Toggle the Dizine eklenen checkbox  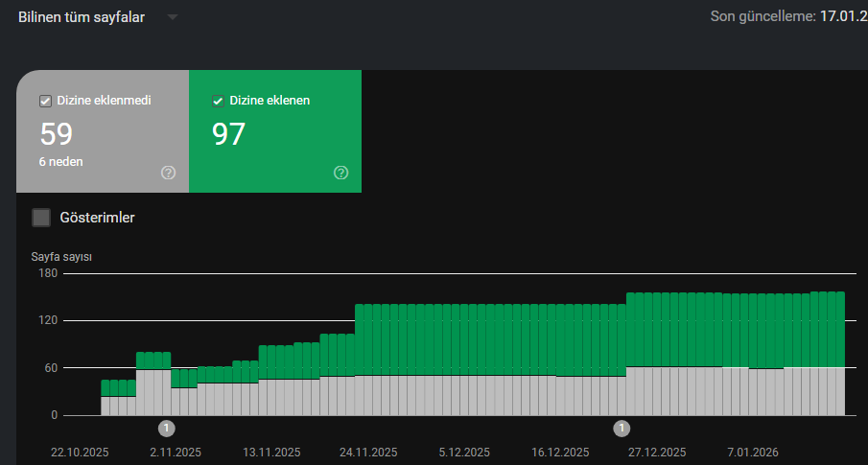(x=218, y=101)
